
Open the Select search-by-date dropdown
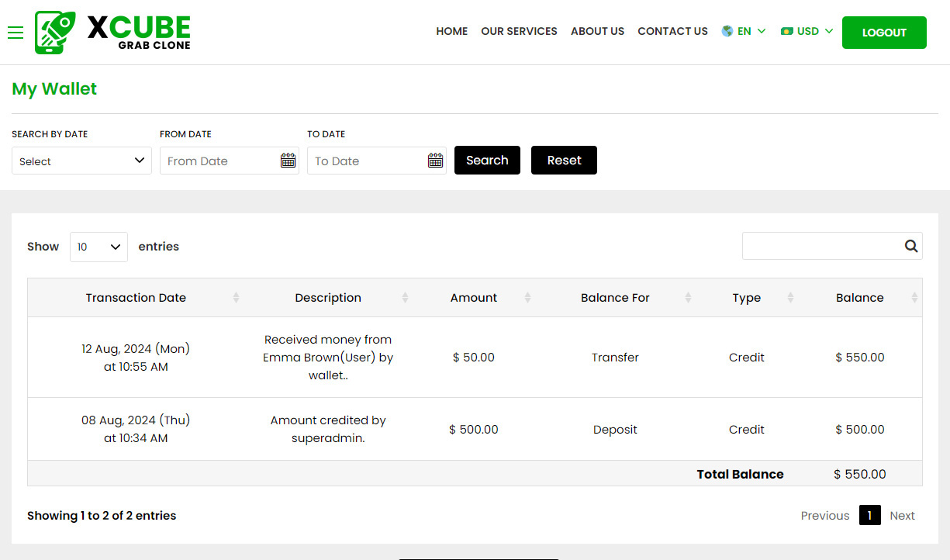click(81, 161)
